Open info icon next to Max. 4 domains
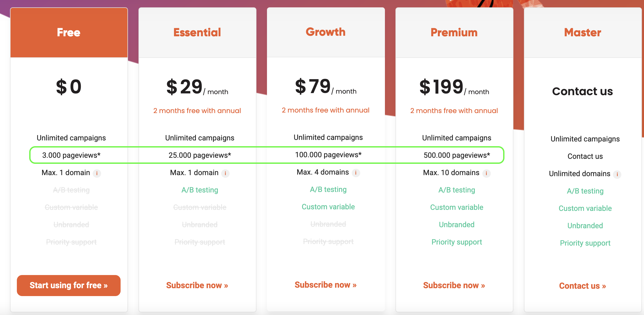Image resolution: width=644 pixels, height=315 pixels. coord(356,173)
